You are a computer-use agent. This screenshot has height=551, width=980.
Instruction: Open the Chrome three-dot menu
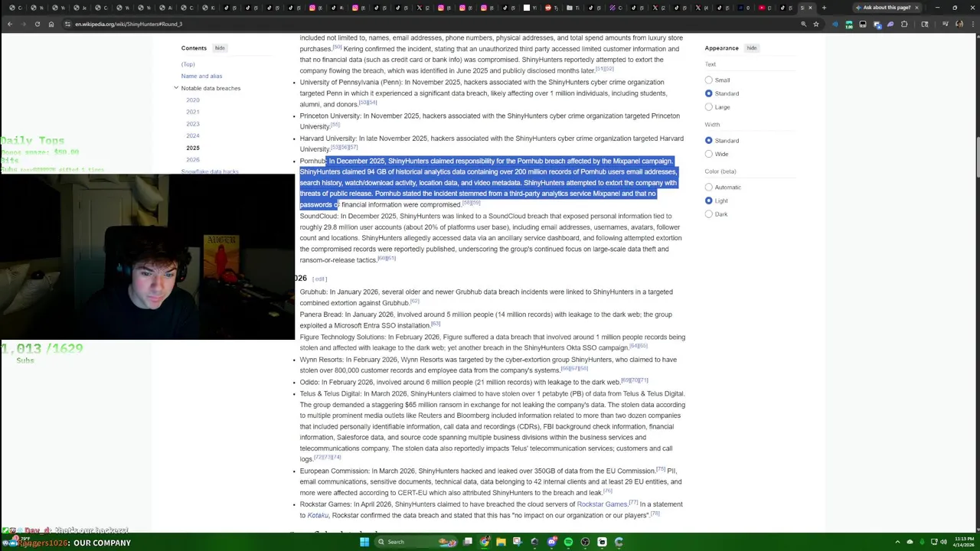point(972,24)
